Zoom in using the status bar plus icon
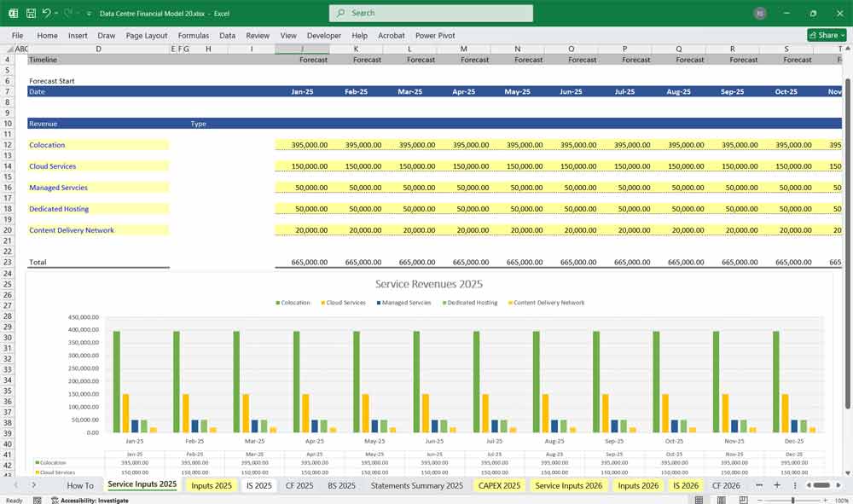This screenshot has height=504, width=853. [826, 500]
